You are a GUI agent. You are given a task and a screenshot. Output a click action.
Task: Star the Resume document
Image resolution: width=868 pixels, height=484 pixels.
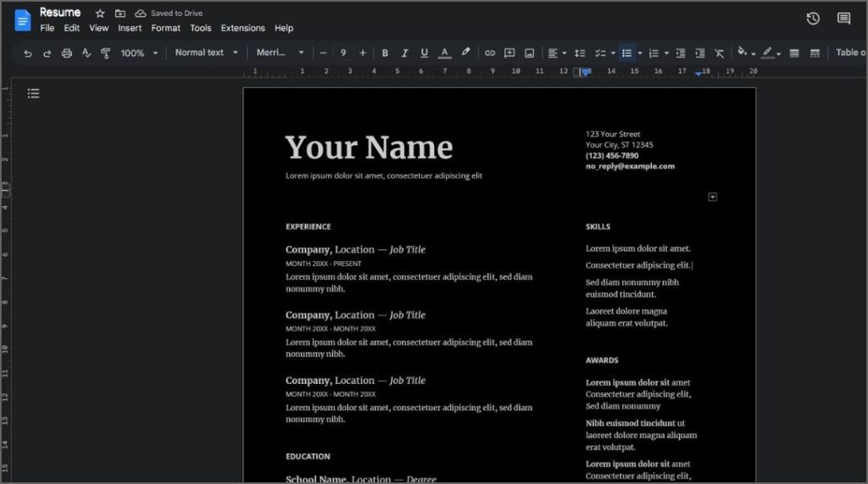[100, 14]
